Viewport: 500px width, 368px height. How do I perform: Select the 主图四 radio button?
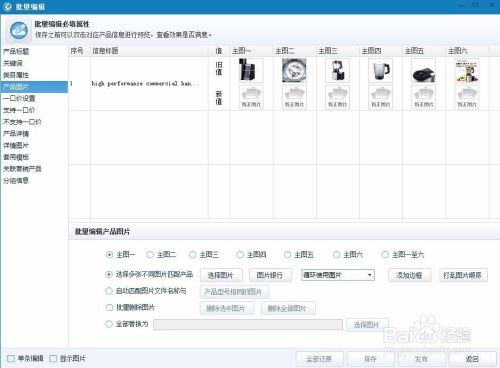coord(240,255)
